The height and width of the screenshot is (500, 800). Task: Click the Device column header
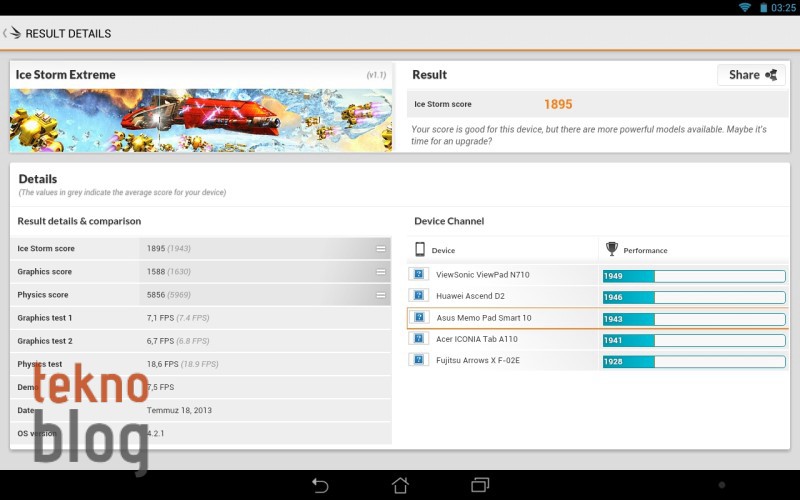point(442,250)
